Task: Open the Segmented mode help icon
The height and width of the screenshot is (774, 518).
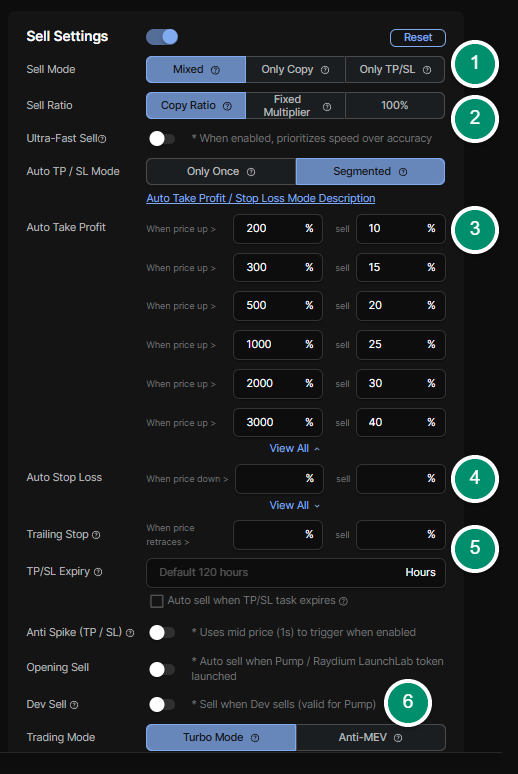Action: (403, 172)
